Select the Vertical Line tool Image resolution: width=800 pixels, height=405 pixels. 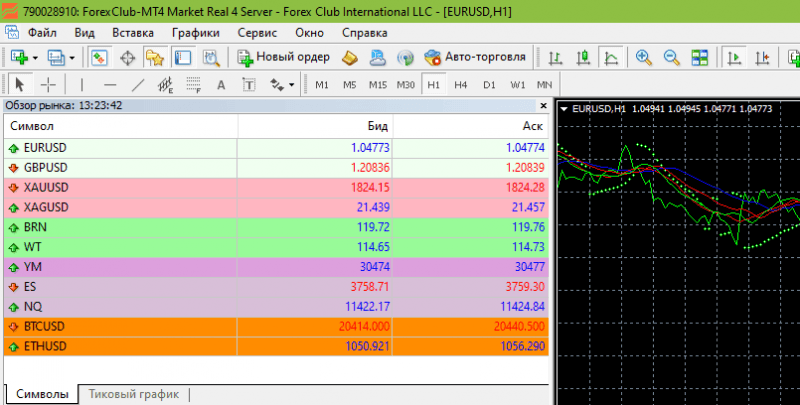tap(82, 85)
